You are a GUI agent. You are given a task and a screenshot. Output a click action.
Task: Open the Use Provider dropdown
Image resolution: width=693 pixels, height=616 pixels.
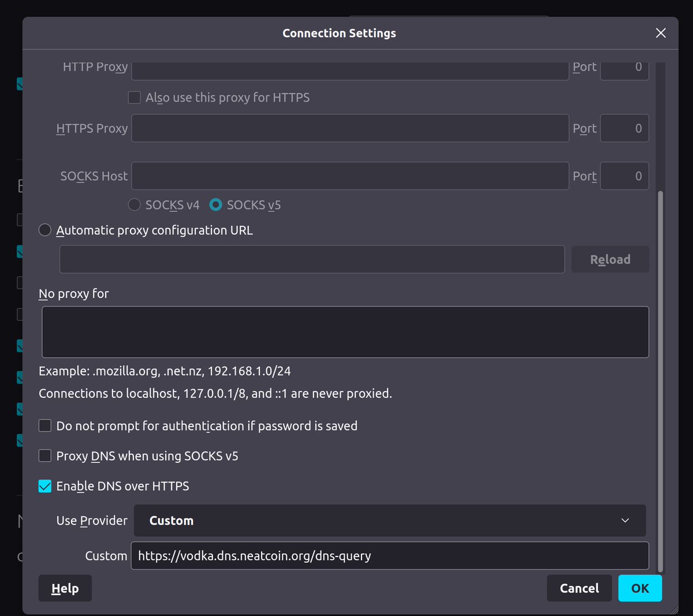coord(390,521)
